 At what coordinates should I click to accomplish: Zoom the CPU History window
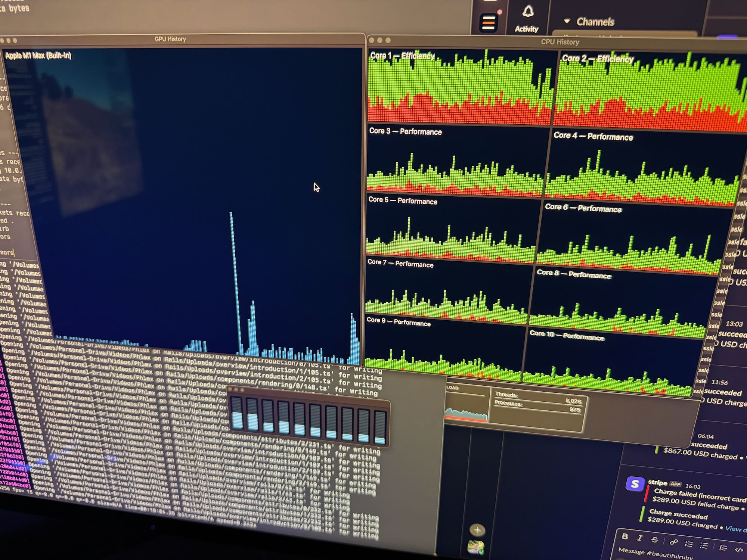tap(388, 40)
